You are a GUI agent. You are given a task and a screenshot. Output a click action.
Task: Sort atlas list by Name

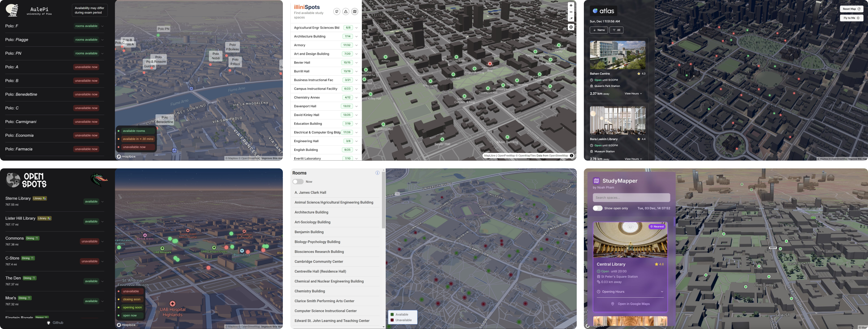pos(599,30)
